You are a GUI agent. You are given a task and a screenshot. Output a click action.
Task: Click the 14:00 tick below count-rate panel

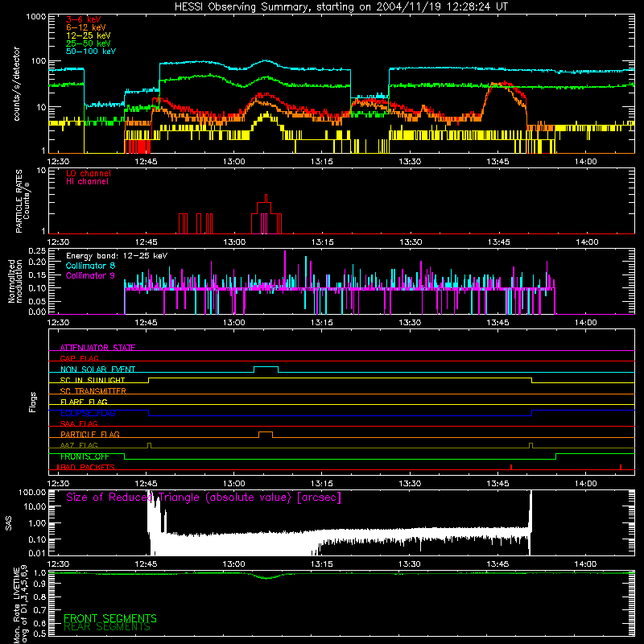tap(586, 162)
